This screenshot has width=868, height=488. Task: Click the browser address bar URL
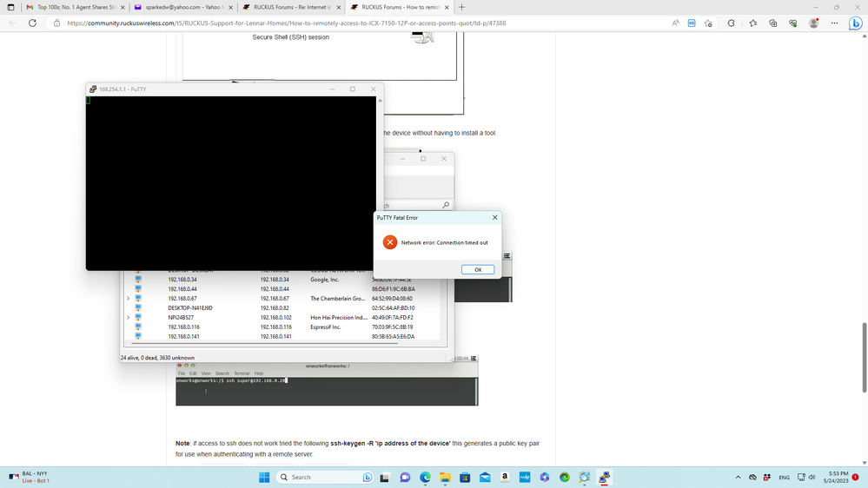click(x=287, y=23)
